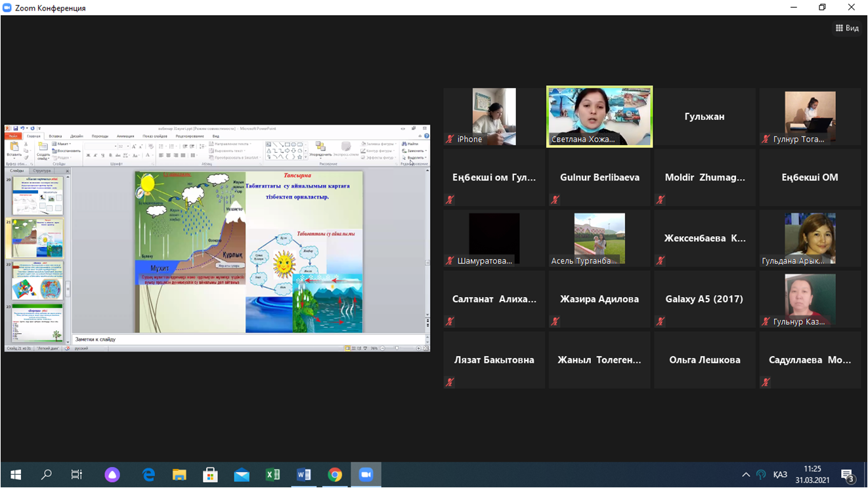868x488 pixels.
Task: Open PowerPoint help question mark icon
Action: [x=426, y=136]
